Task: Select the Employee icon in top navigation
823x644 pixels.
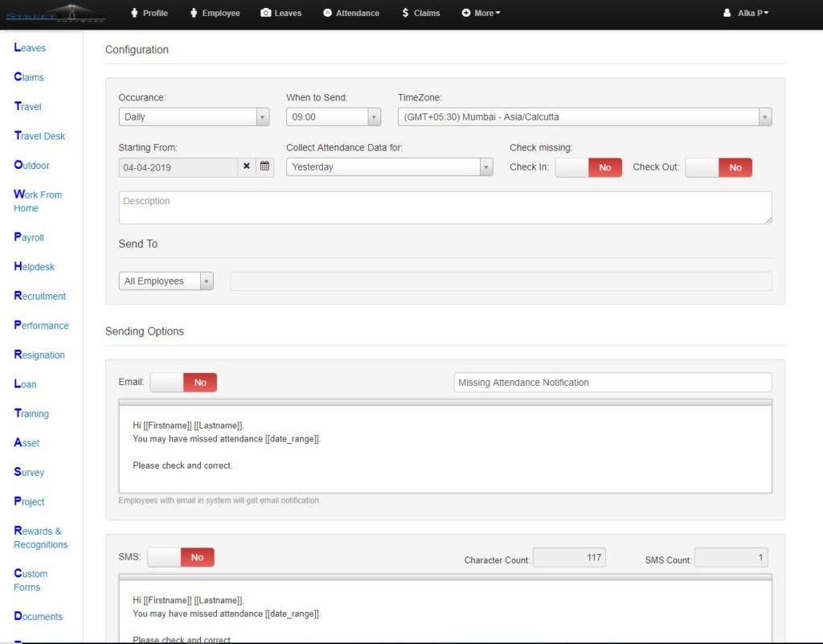Action: pyautogui.click(x=194, y=13)
